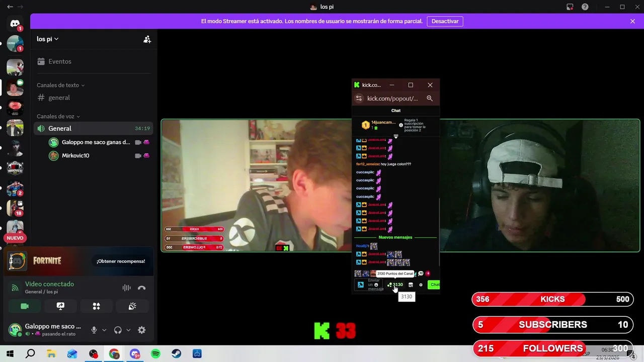The height and width of the screenshot is (362, 644).
Task: Click the share your screen button
Action: (60, 306)
